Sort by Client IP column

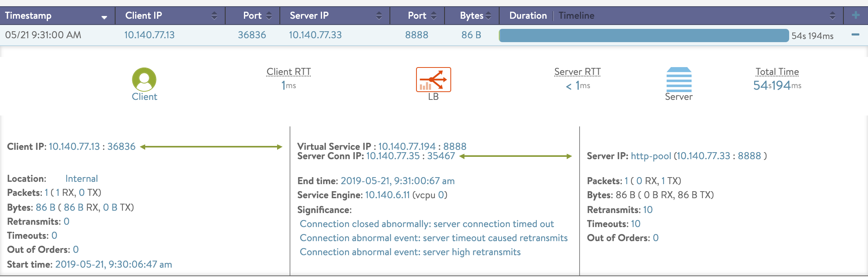click(214, 16)
